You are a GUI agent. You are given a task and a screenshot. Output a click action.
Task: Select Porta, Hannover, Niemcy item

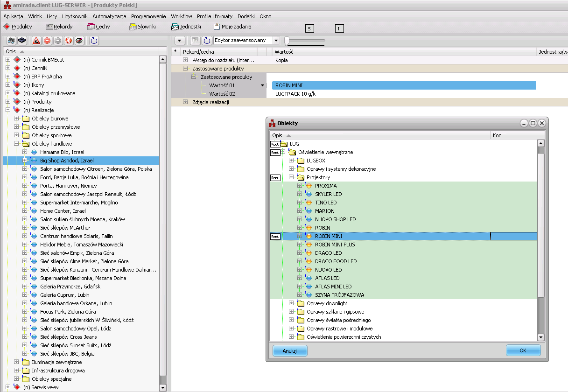point(69,186)
